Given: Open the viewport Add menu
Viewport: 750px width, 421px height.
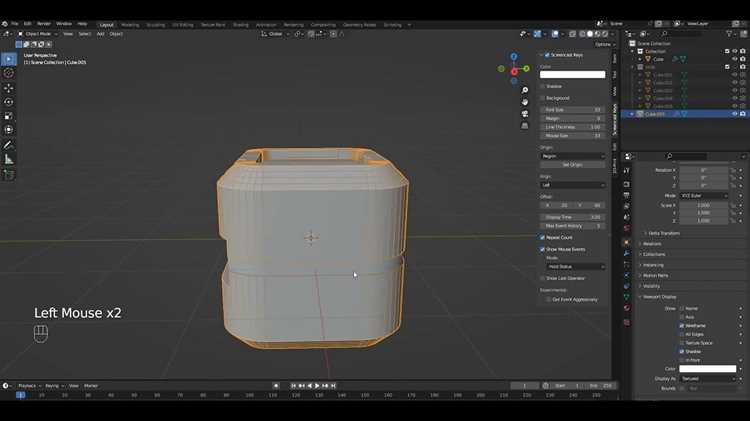Looking at the screenshot, I should coord(100,34).
